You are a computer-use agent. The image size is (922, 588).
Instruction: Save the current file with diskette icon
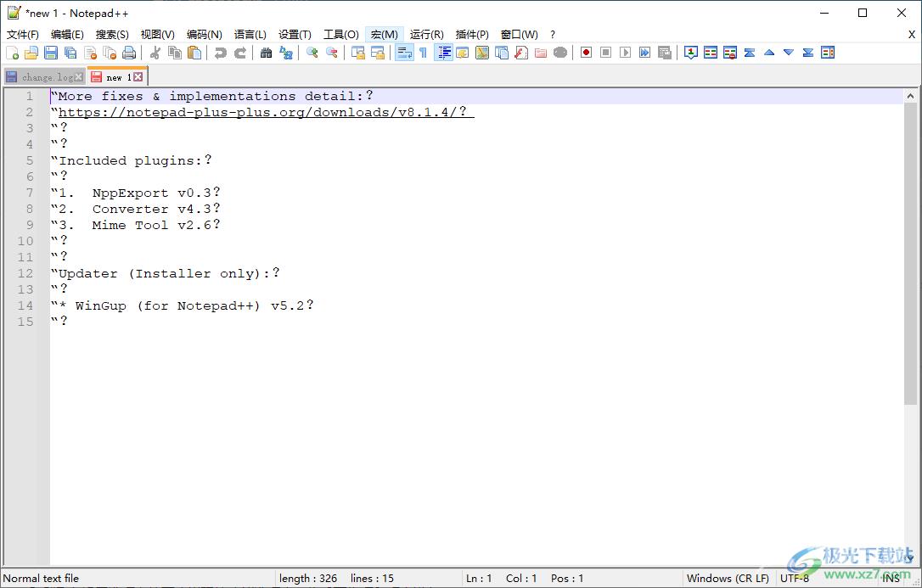point(51,53)
